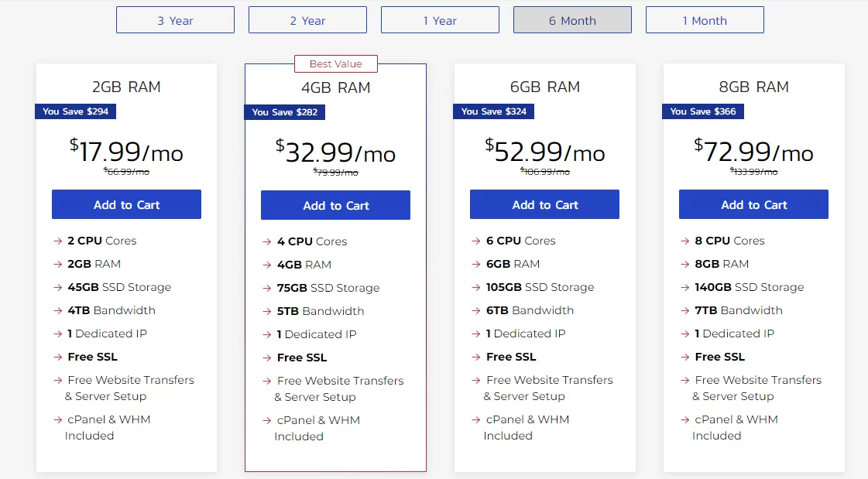Click the arrow icon beside 75GB SSD Storage
The width and height of the screenshot is (868, 479).
pyautogui.click(x=267, y=289)
